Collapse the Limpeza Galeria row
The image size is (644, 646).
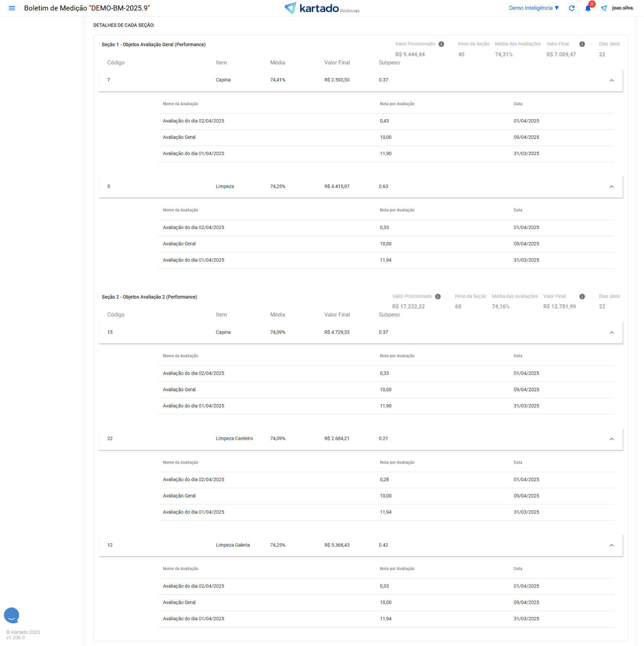tap(611, 545)
